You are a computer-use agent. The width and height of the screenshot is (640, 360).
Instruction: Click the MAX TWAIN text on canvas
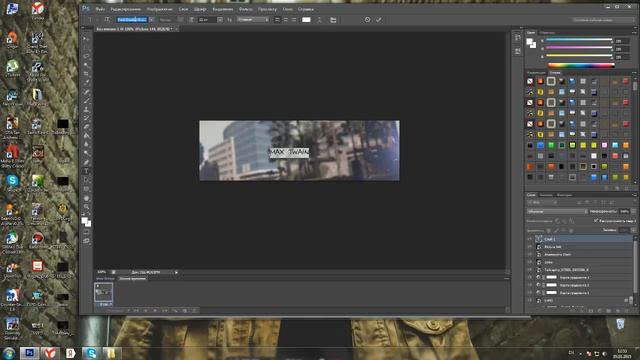click(289, 153)
